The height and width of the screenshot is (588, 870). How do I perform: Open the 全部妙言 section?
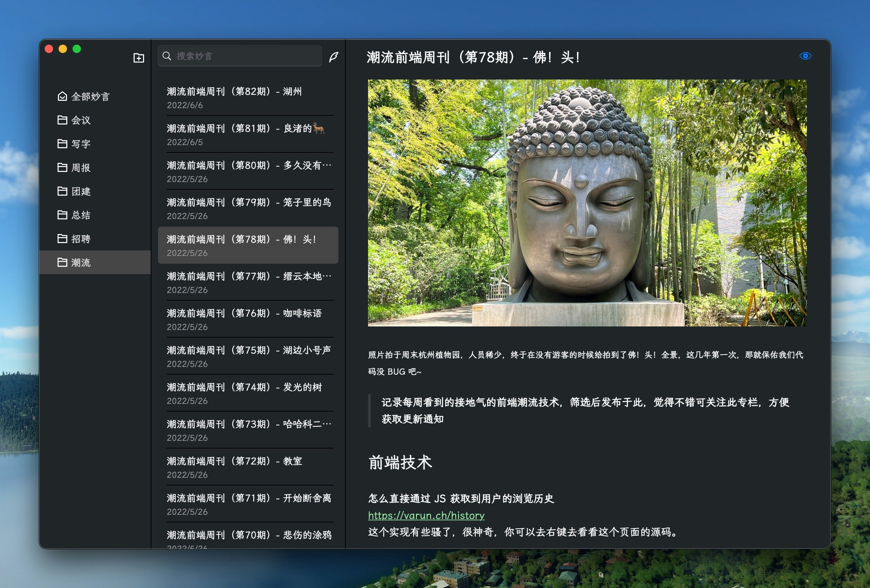95,97
